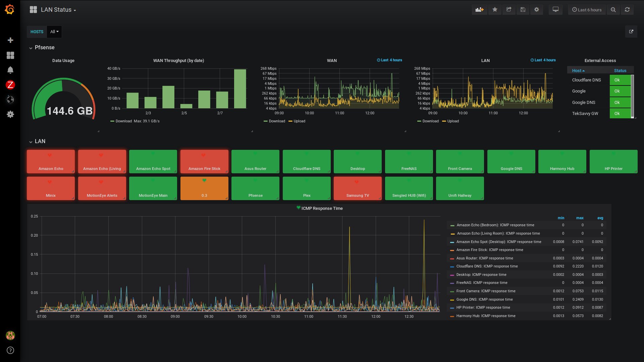Click the Samsung TV red host tile
The width and height of the screenshot is (644, 362).
click(357, 188)
